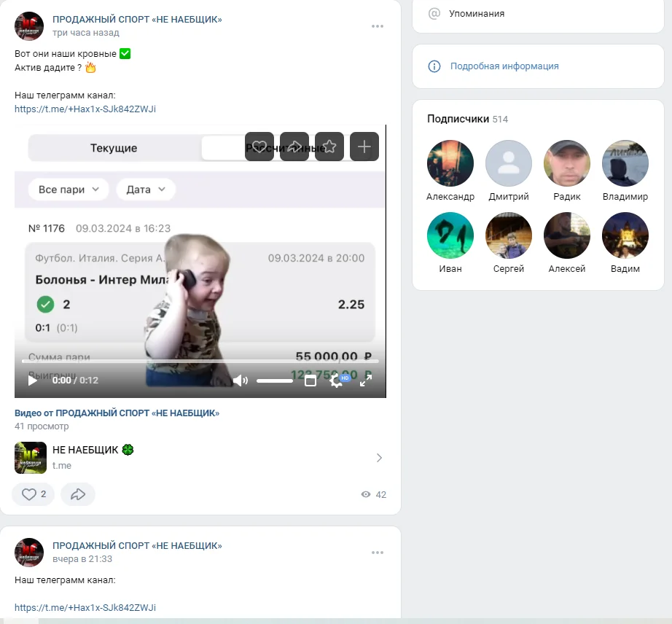Mute the video using the speaker icon
672x624 pixels.
(x=241, y=381)
